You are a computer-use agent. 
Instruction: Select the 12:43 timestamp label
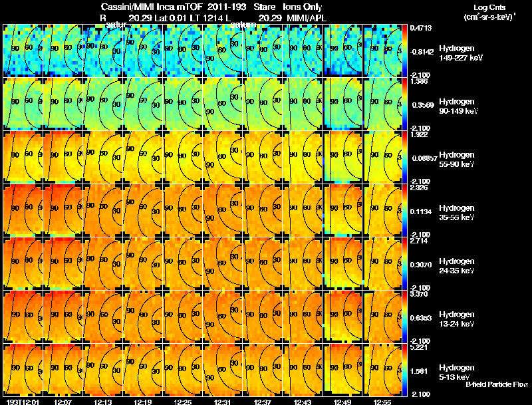click(302, 402)
